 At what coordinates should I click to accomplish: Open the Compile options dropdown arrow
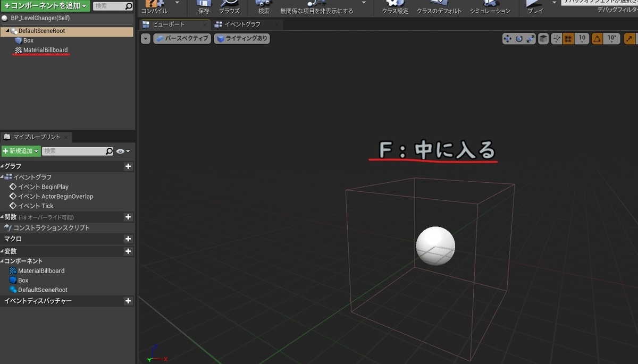177,3
